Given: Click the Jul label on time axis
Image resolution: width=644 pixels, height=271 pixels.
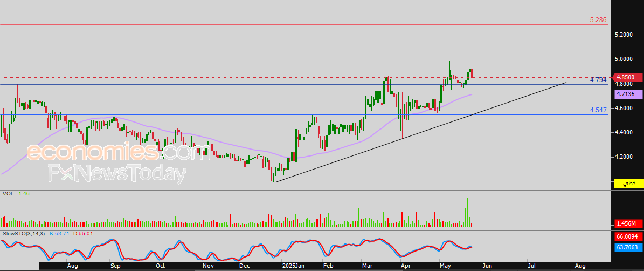Looking at the screenshot, I should click(531, 266).
